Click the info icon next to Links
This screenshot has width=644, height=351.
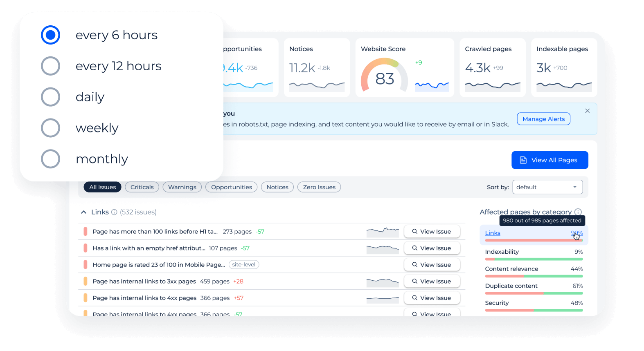[114, 212]
